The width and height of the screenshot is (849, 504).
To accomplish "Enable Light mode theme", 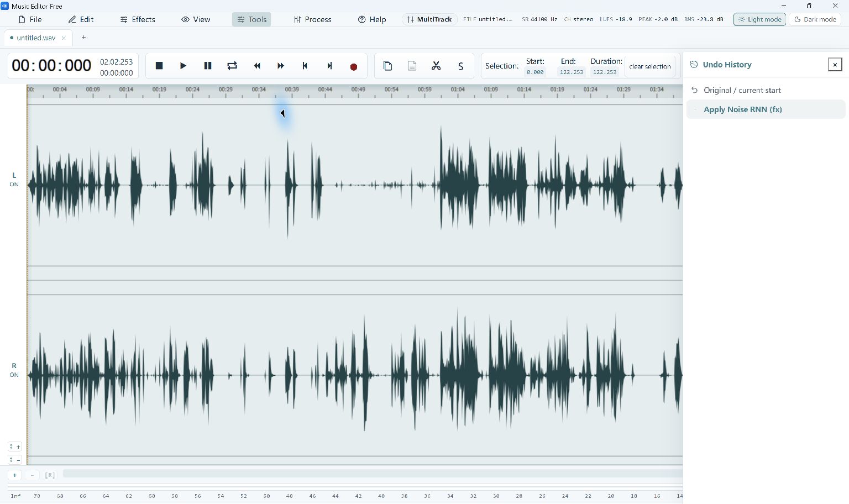I will 759,19.
